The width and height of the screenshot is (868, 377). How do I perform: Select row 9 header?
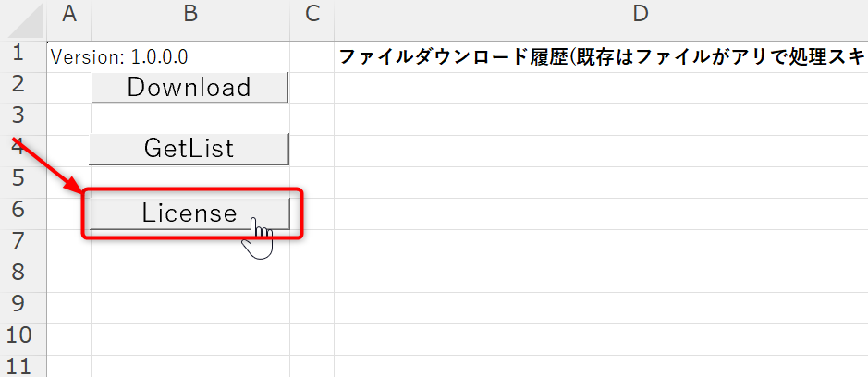22,303
